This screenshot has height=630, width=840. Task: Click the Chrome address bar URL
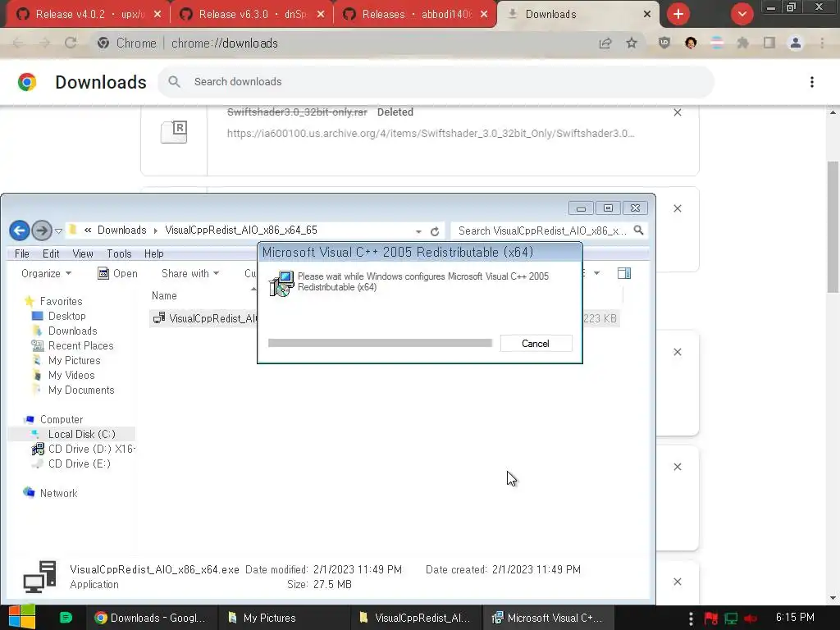[x=225, y=43]
